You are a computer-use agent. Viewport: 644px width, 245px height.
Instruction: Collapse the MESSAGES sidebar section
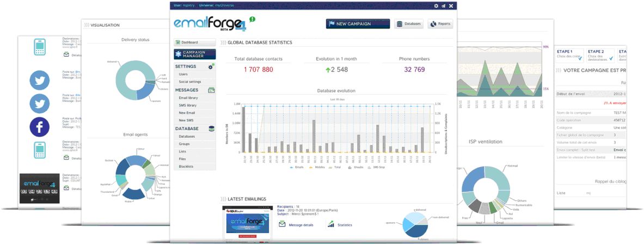pyautogui.click(x=187, y=90)
